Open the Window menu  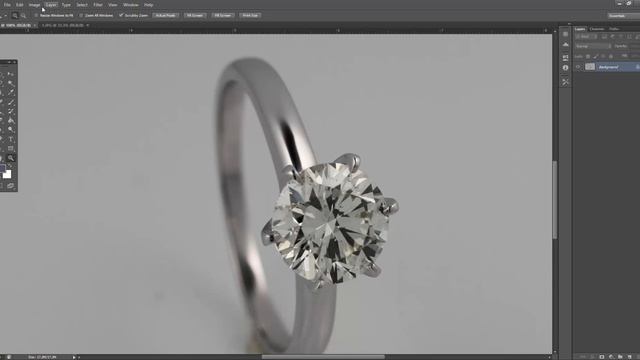[131, 5]
